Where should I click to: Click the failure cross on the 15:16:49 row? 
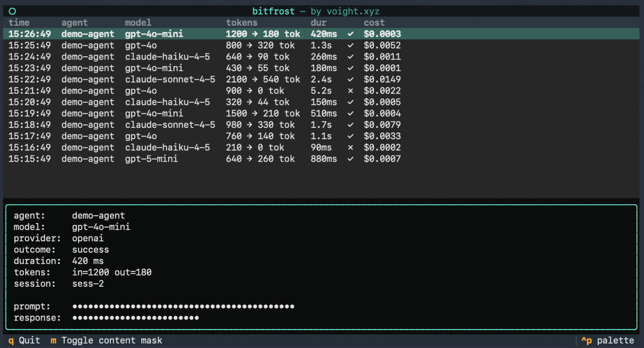[350, 148]
